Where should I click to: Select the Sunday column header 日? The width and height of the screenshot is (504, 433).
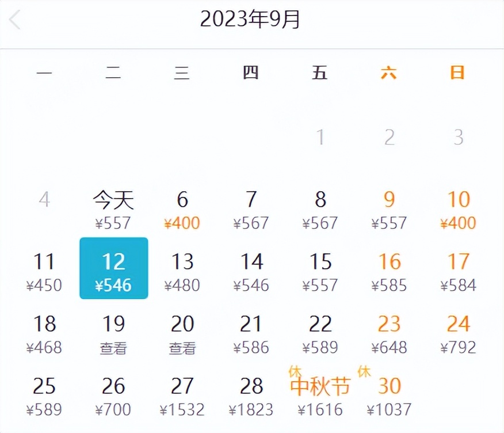(x=458, y=73)
